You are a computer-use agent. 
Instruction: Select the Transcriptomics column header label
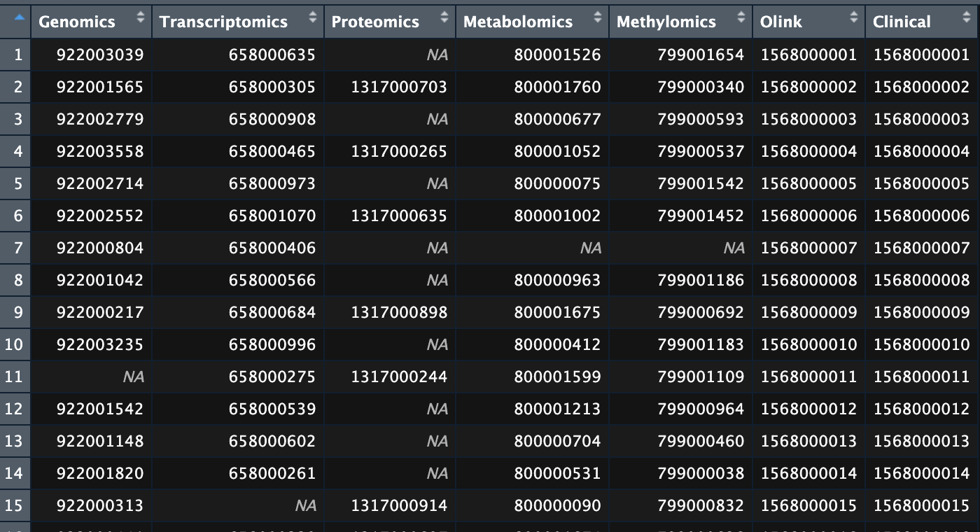pyautogui.click(x=223, y=22)
